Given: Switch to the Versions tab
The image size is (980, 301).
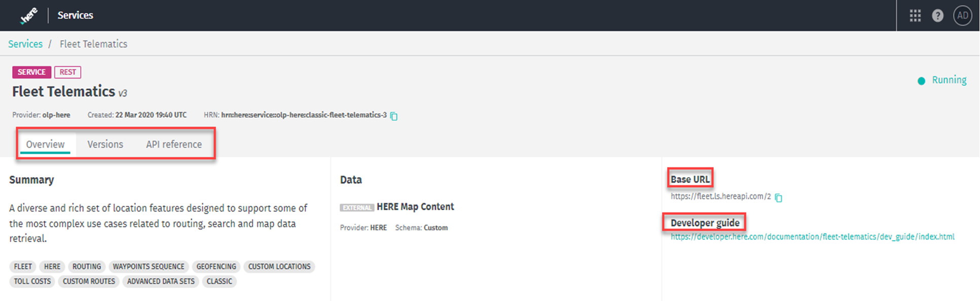Looking at the screenshot, I should 105,144.
